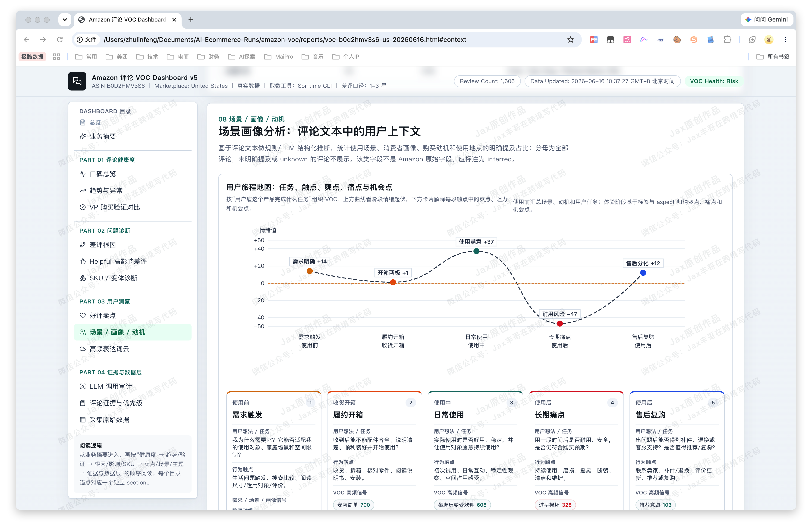This screenshot has width=812, height=531.
Task: Click the cookie extension icon
Action: [x=677, y=40]
